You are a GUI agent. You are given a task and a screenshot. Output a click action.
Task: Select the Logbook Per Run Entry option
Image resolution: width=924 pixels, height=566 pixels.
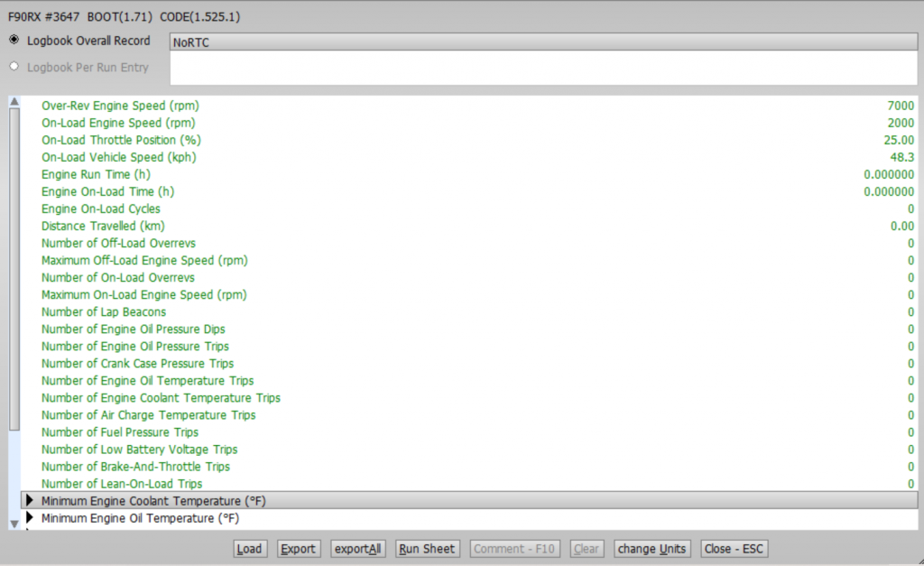pos(14,67)
